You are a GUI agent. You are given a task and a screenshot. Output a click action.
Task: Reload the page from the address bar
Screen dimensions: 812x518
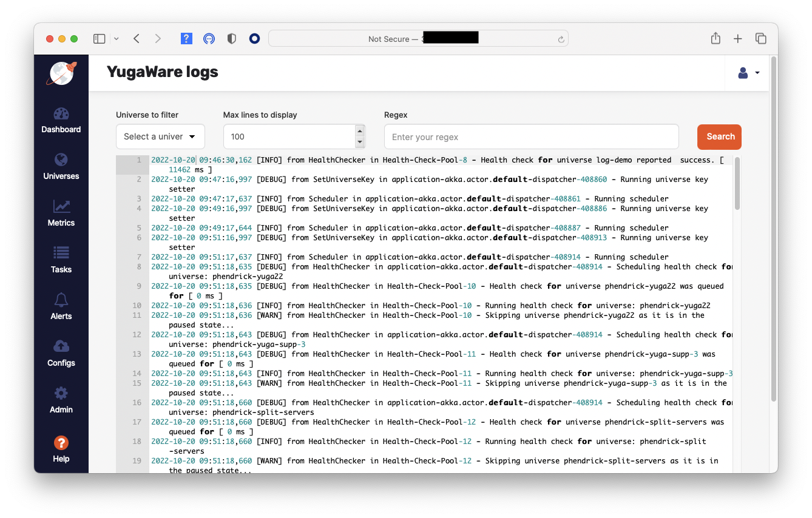point(561,39)
